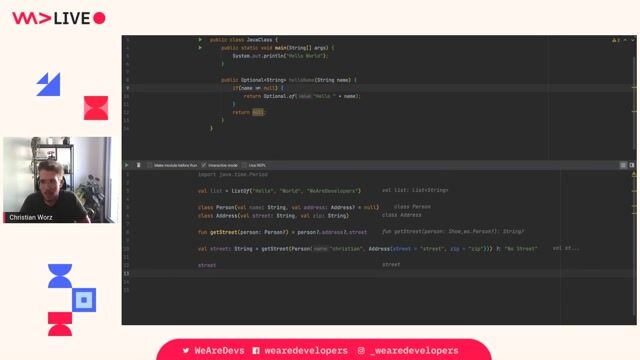Go to previous highlighted problem arrow
The width and height of the screenshot is (640, 360).
pos(625,40)
